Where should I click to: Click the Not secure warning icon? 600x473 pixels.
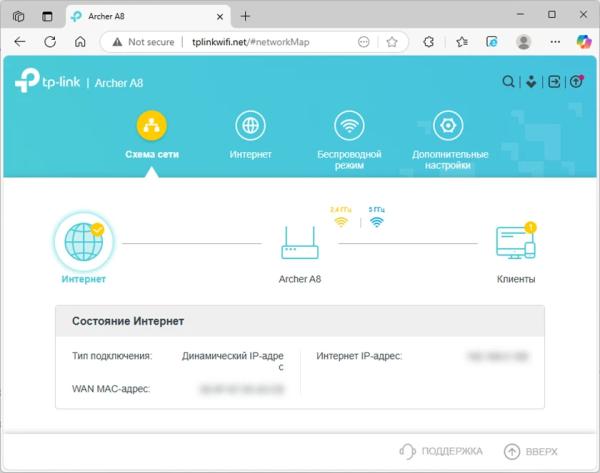[x=117, y=42]
